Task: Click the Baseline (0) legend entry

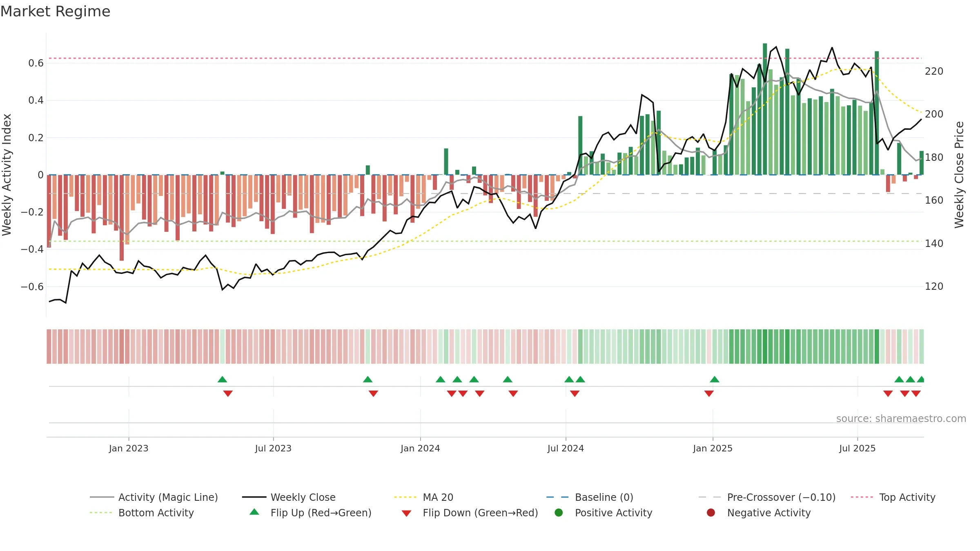Action: point(590,497)
